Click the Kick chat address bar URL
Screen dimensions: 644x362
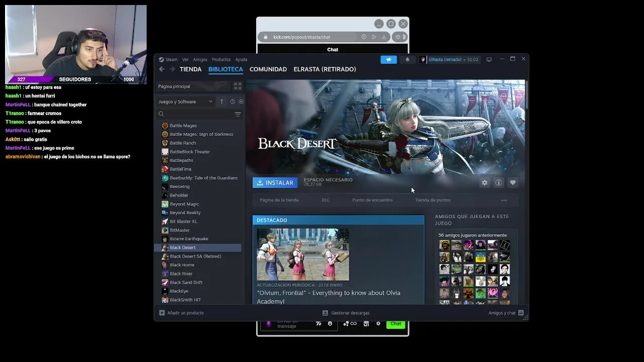[301, 37]
